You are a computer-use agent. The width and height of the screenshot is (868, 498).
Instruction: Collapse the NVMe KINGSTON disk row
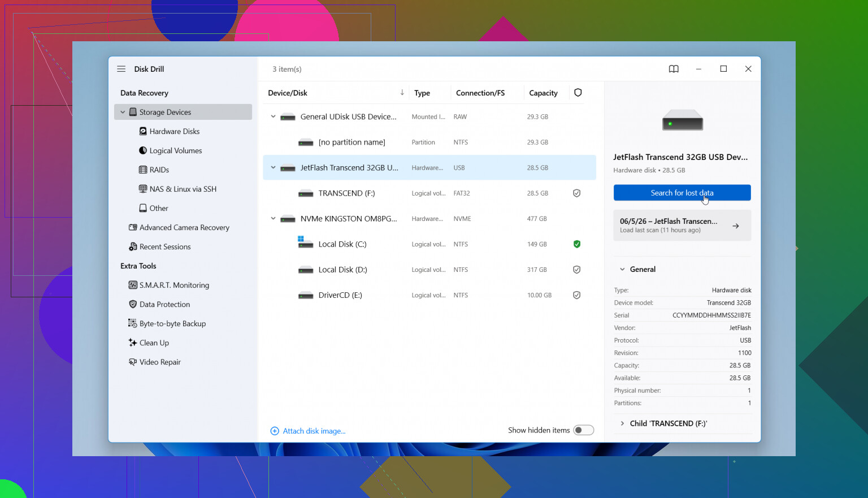tap(273, 218)
